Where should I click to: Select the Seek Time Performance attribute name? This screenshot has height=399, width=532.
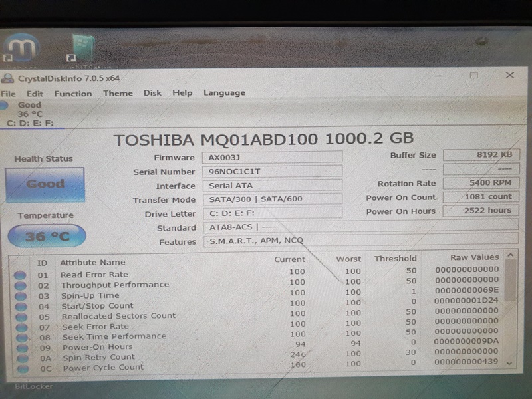[114, 336]
